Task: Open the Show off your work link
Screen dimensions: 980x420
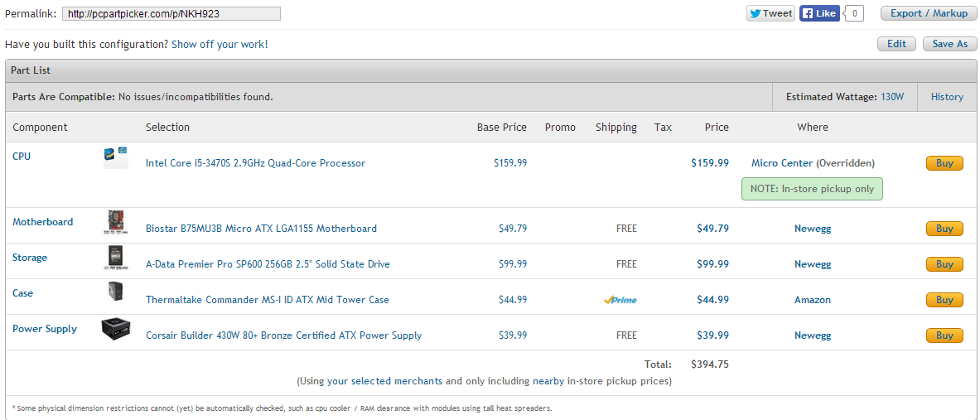Action: click(x=220, y=45)
